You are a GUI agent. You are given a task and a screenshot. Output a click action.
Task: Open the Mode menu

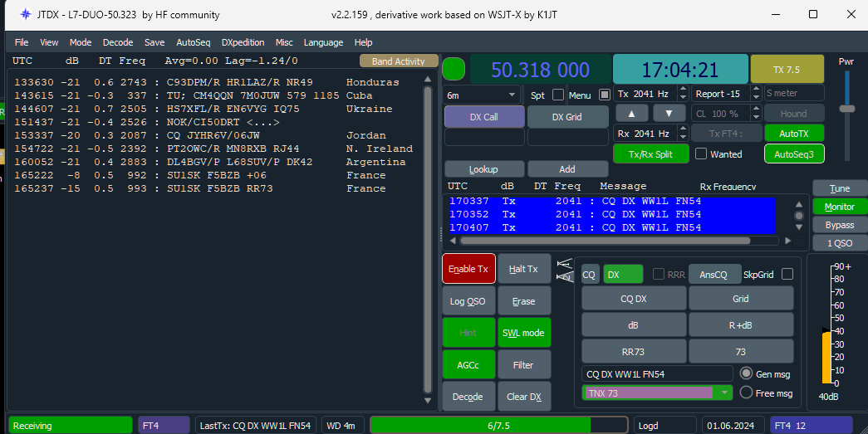coord(81,42)
